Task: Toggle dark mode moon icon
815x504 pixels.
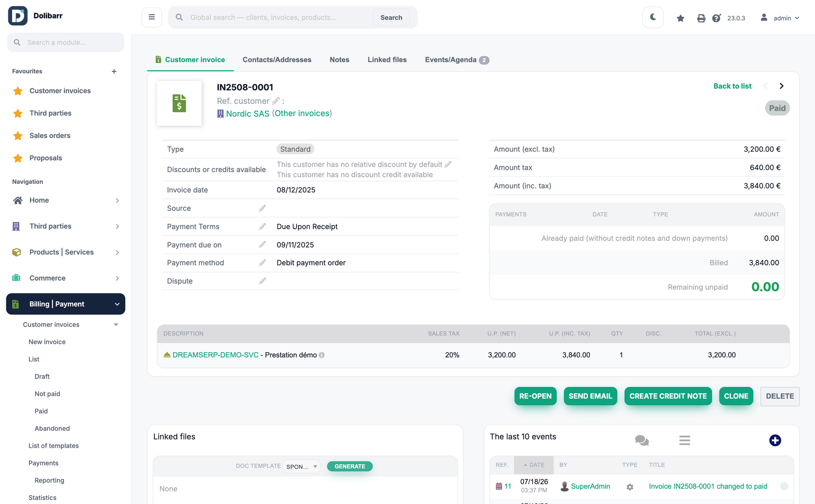Action: (x=653, y=17)
